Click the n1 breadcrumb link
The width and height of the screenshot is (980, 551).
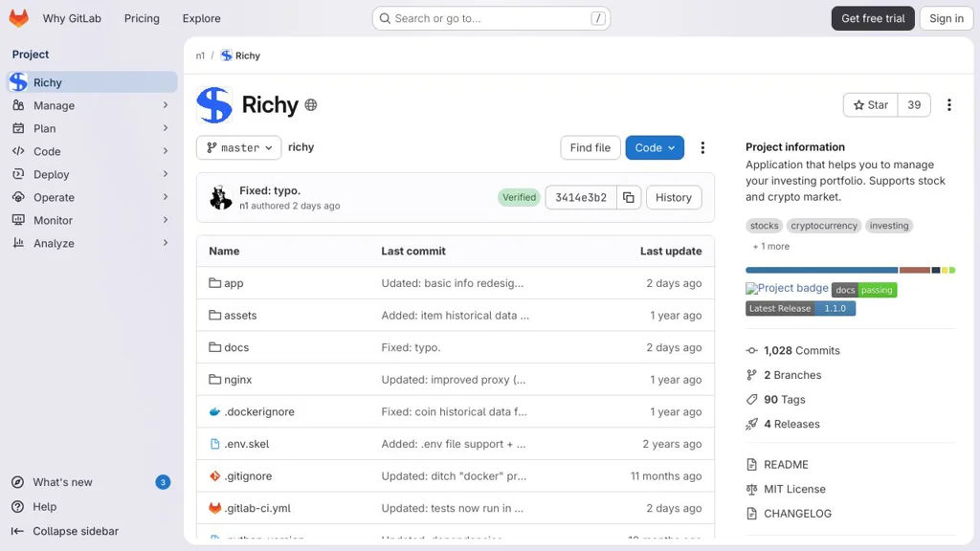click(x=200, y=55)
